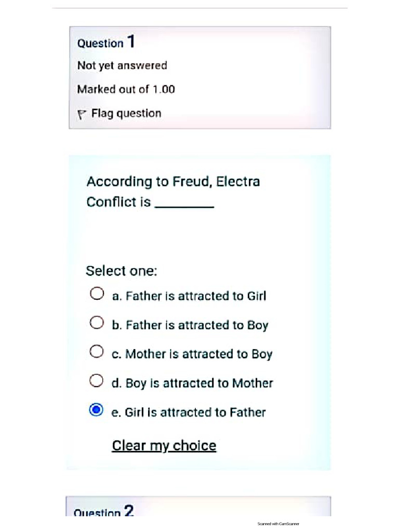The height and width of the screenshot is (532, 399).
Task: Select radio button for option b
Action: pos(96,323)
